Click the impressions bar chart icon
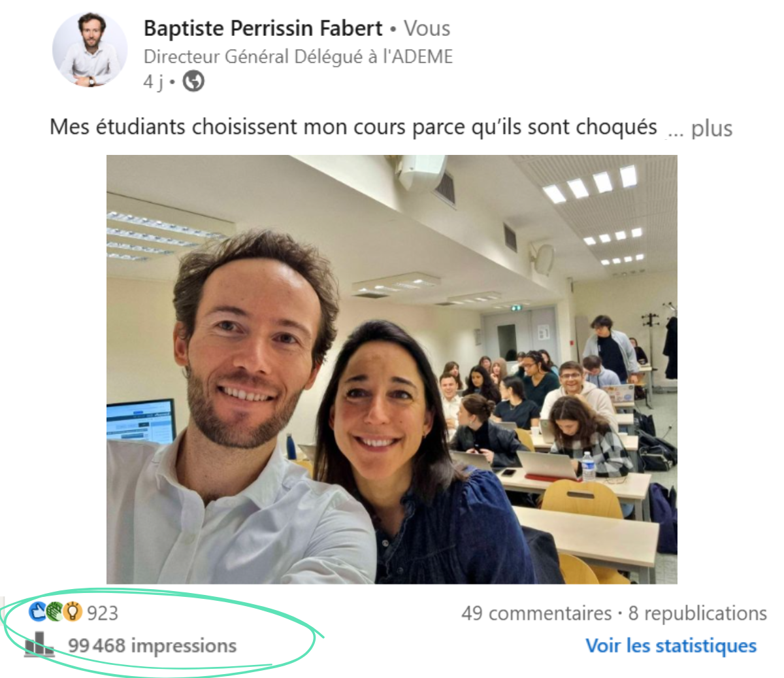Image resolution: width=784 pixels, height=678 pixels. tap(39, 645)
